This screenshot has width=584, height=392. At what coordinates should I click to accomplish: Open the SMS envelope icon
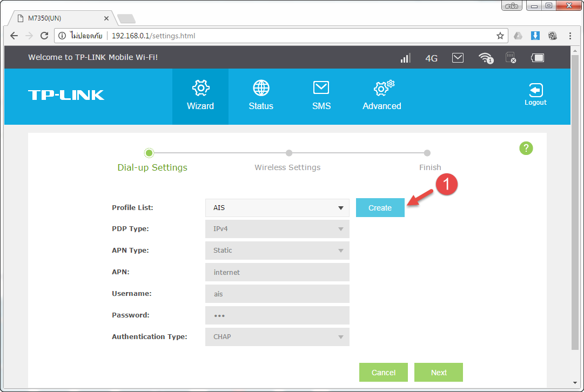[321, 88]
